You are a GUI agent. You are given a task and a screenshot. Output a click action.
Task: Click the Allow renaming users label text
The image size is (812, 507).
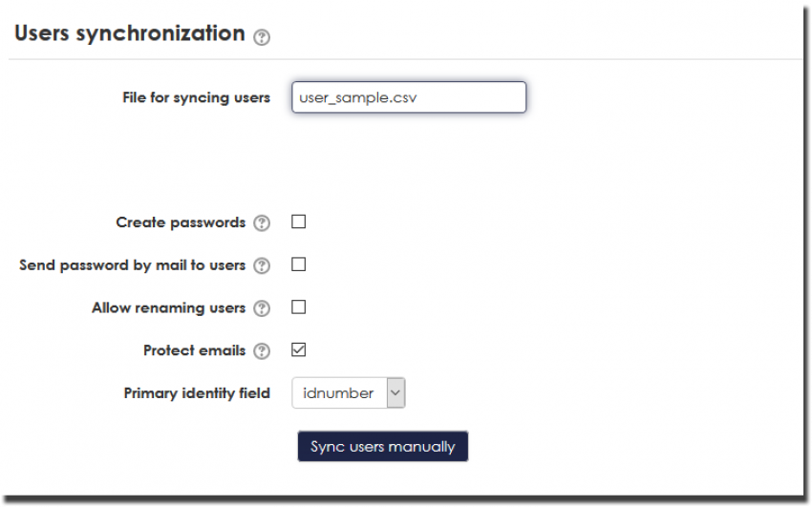pyautogui.click(x=168, y=307)
